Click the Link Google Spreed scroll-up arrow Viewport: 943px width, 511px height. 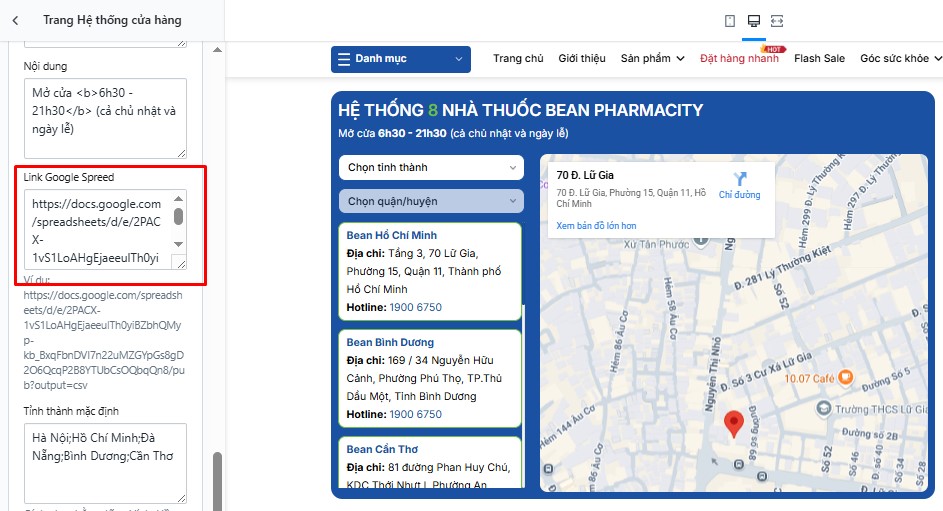179,198
